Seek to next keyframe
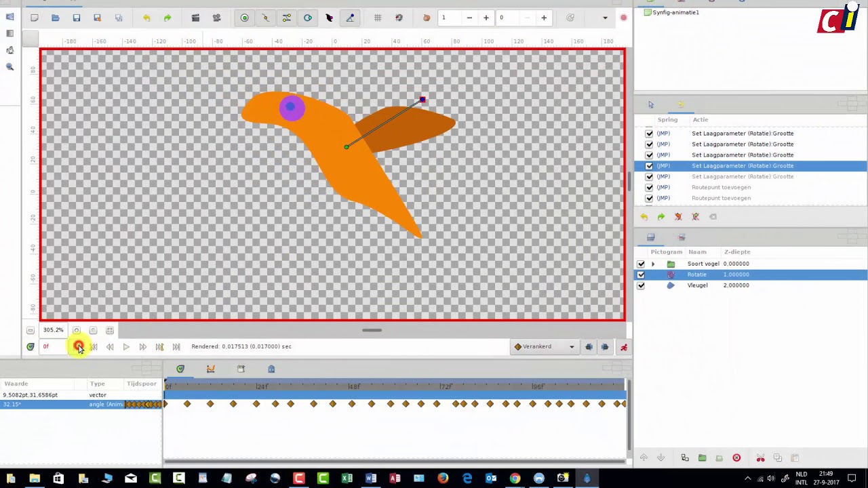 click(x=159, y=346)
